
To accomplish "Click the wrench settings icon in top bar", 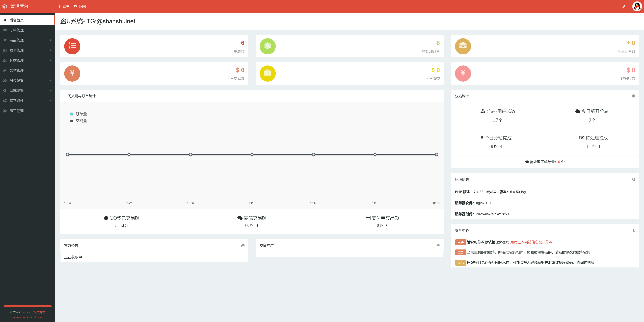I will tap(624, 7).
